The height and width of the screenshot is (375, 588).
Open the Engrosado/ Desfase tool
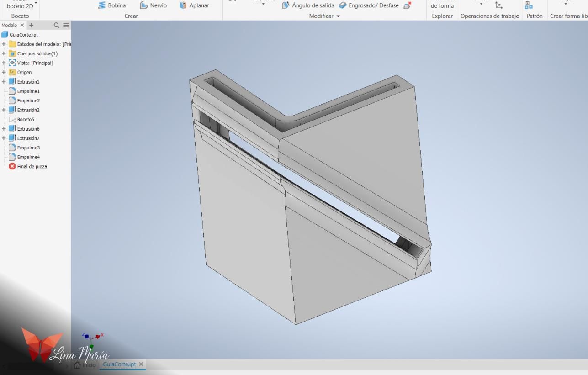coord(369,5)
